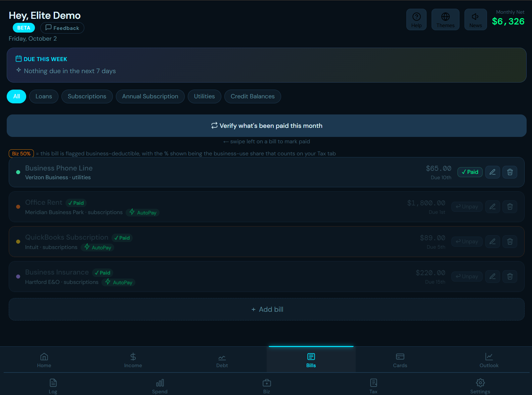Open the Feedback button
Image resolution: width=532 pixels, height=395 pixels.
62,28
